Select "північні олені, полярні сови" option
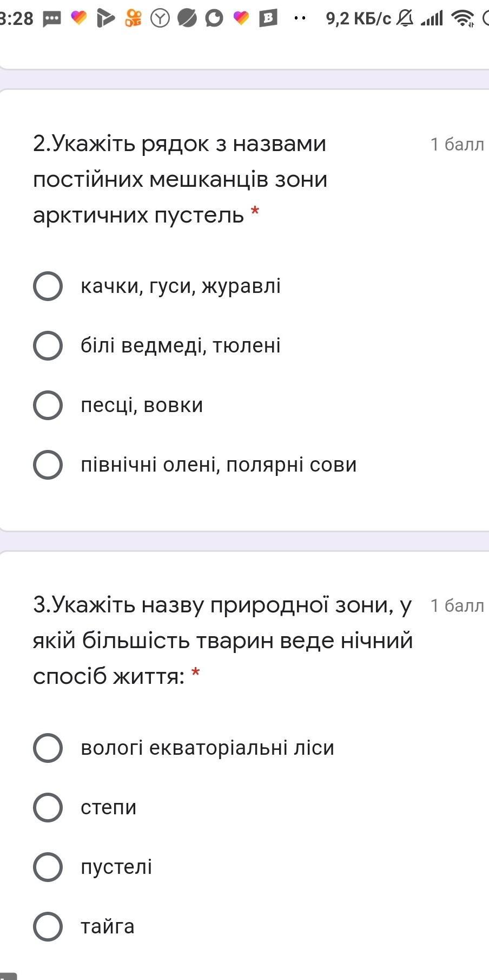 pos(48,465)
